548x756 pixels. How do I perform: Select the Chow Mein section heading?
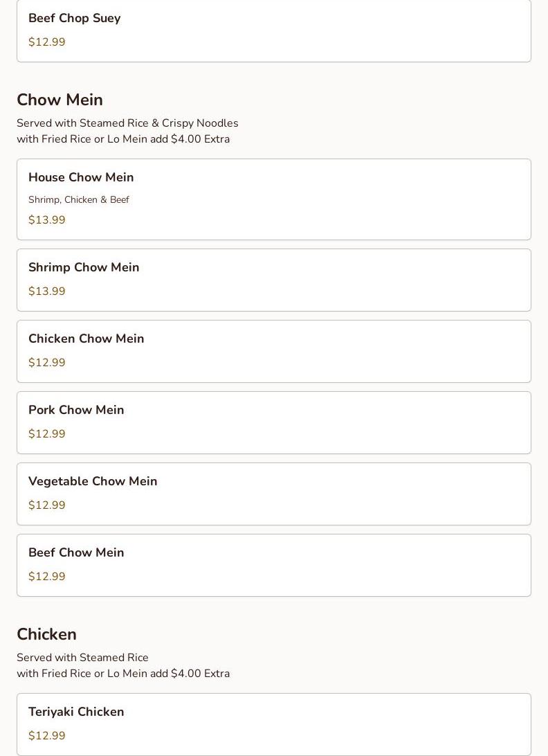click(x=60, y=100)
